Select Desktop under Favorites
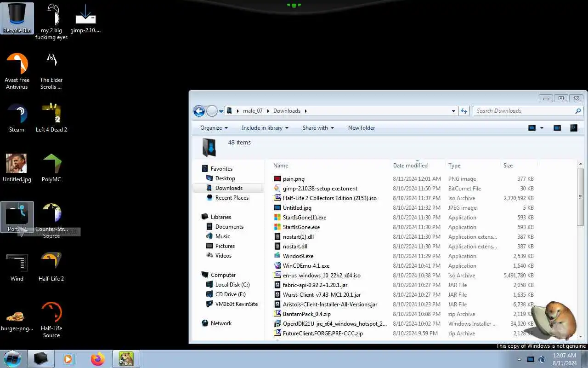This screenshot has height=368, width=588. (225, 178)
